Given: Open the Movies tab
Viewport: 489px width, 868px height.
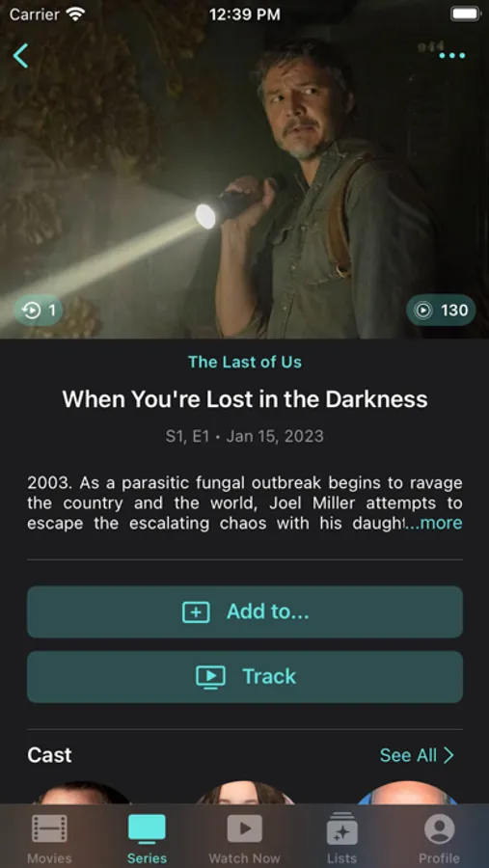Looking at the screenshot, I should [49, 839].
